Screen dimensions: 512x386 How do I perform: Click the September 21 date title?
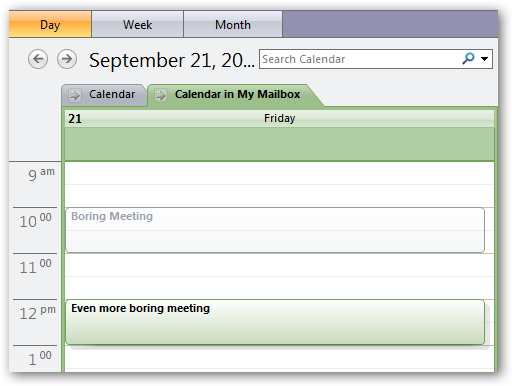pyautogui.click(x=172, y=60)
